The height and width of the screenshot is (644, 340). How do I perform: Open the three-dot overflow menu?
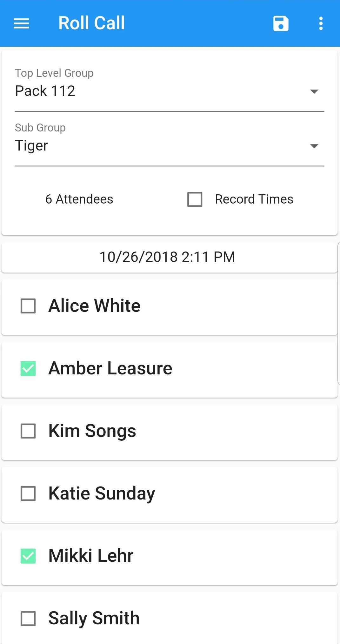321,23
